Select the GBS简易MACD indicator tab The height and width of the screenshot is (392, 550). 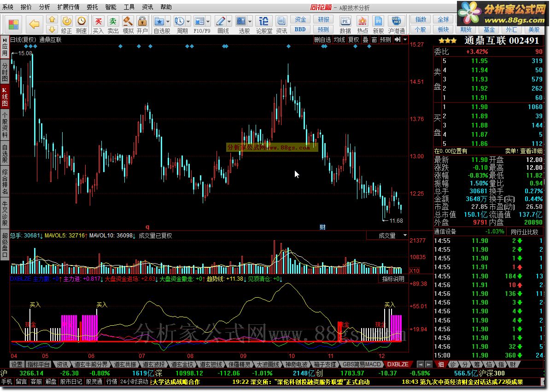click(361, 364)
